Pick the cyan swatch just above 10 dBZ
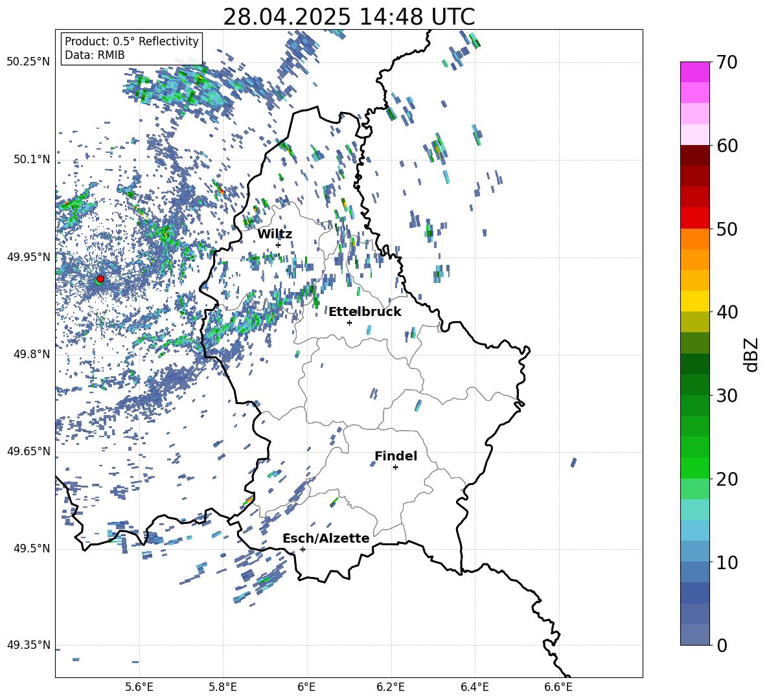This screenshot has width=767, height=700. pos(694,551)
